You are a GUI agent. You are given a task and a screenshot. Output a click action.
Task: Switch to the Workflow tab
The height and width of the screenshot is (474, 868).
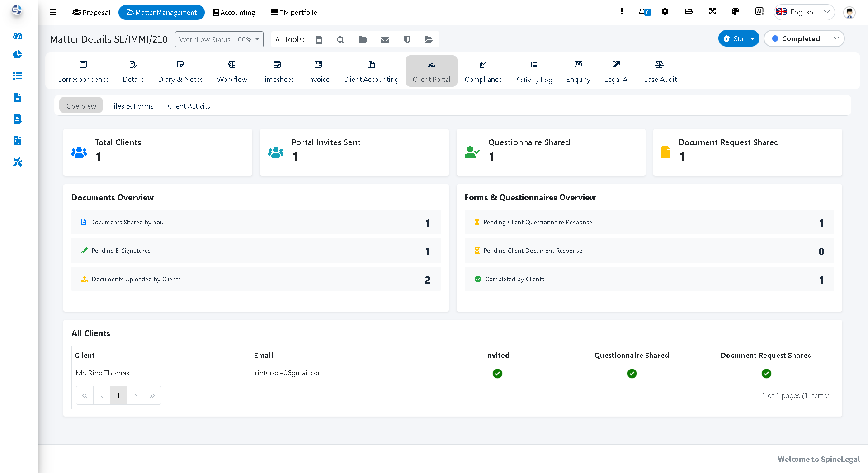tap(232, 71)
